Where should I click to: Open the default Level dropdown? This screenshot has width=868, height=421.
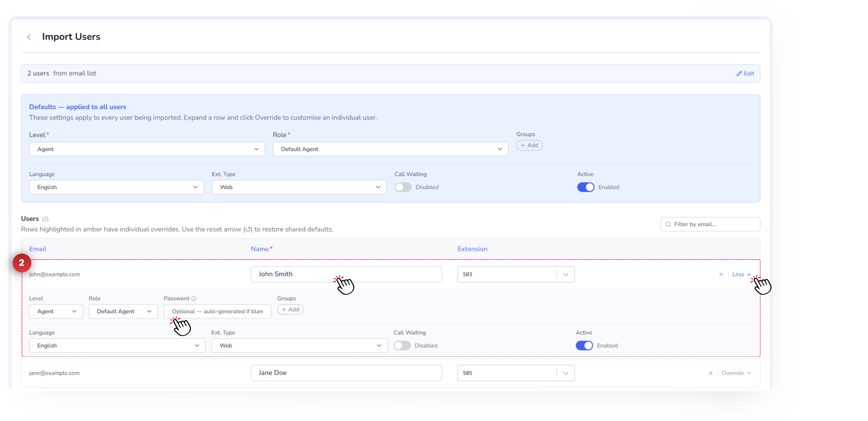click(x=147, y=149)
